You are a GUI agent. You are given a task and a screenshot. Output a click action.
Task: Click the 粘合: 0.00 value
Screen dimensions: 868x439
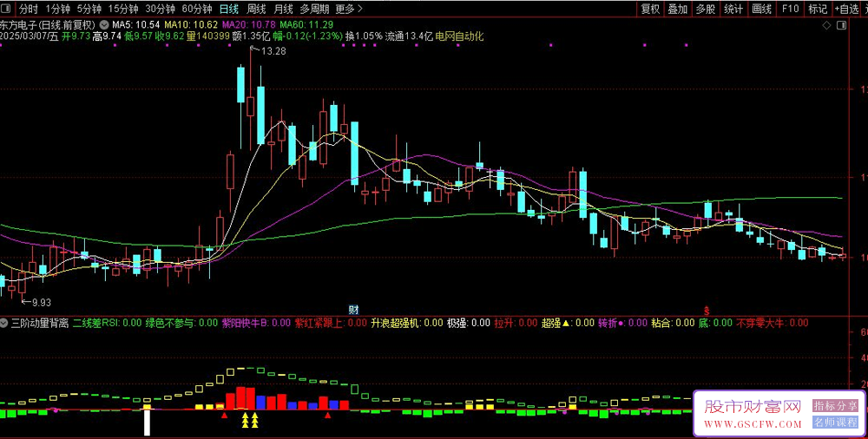673,323
